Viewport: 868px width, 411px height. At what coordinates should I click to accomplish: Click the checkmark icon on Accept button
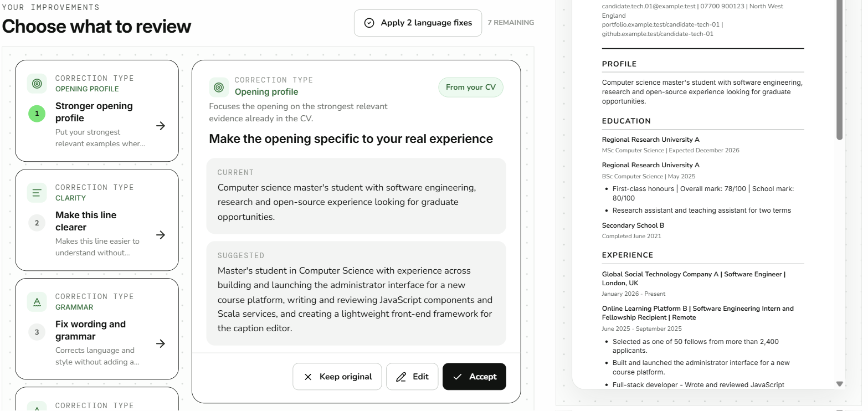pos(457,377)
